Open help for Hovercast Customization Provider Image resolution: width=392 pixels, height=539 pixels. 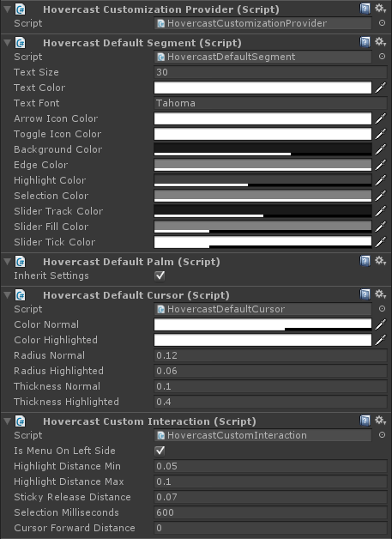click(365, 9)
